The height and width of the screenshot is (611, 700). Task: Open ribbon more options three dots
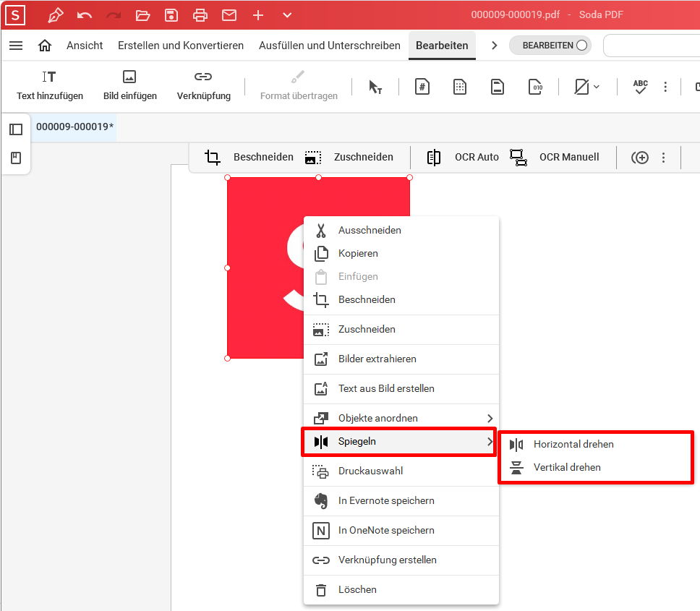point(665,87)
